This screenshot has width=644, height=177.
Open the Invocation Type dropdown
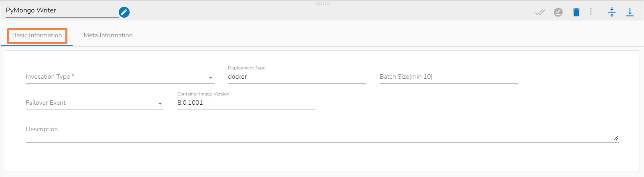pyautogui.click(x=116, y=77)
